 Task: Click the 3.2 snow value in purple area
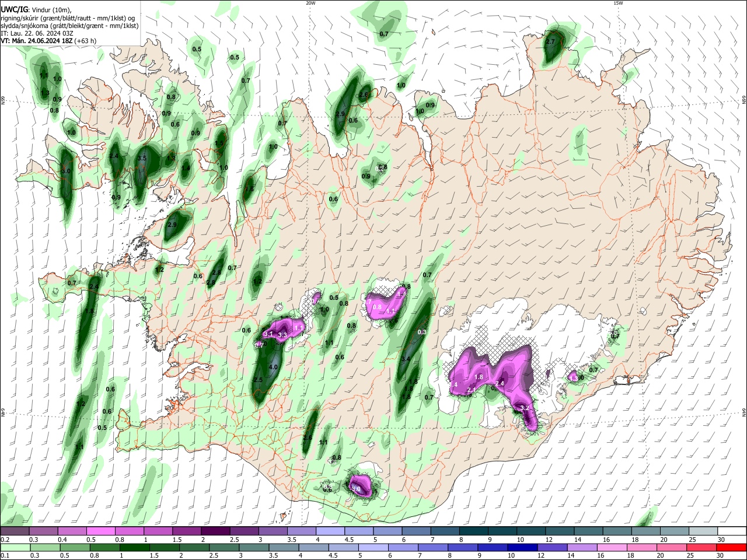pyautogui.click(x=524, y=408)
